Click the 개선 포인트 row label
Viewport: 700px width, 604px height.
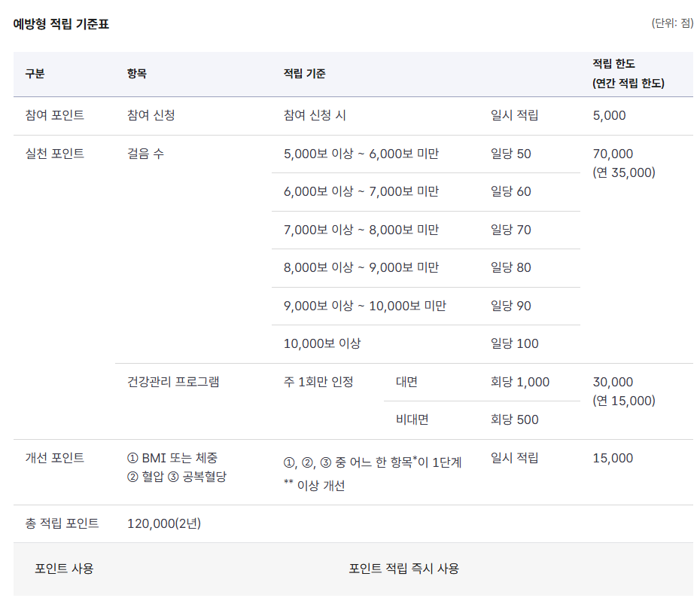coord(54,458)
